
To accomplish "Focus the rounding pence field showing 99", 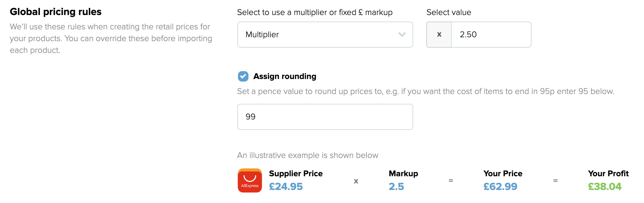I will pos(325,117).
